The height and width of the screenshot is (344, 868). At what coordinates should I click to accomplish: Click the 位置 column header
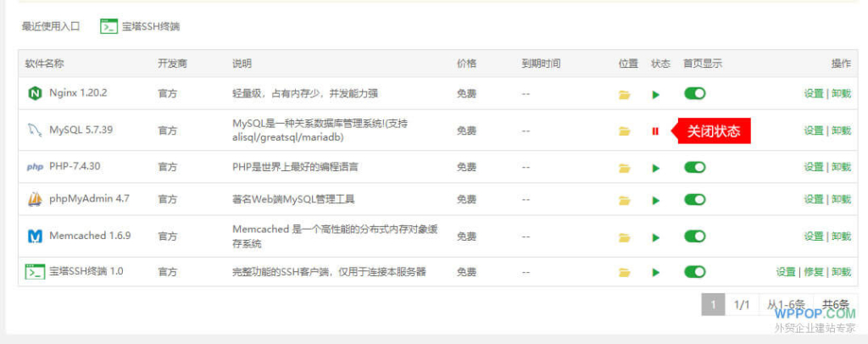(628, 64)
